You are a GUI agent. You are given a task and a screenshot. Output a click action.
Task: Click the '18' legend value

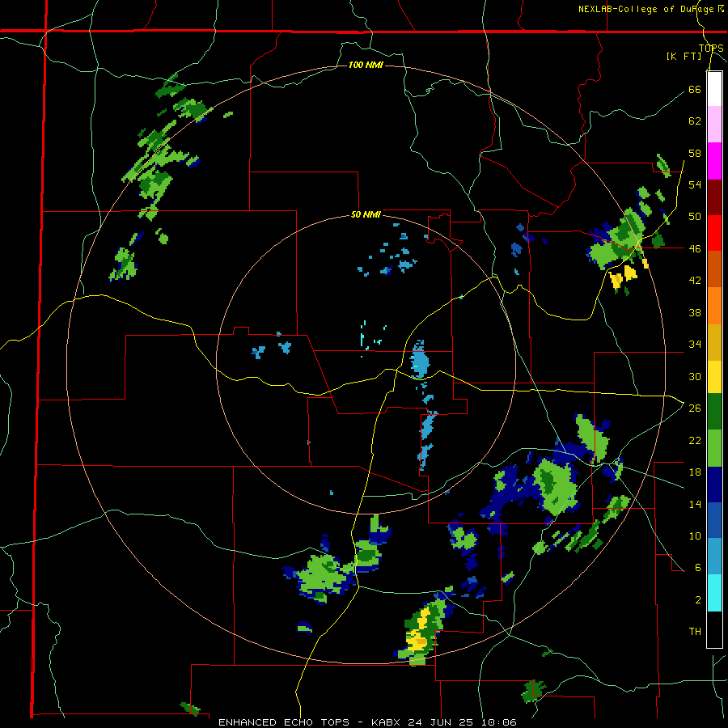(x=695, y=472)
